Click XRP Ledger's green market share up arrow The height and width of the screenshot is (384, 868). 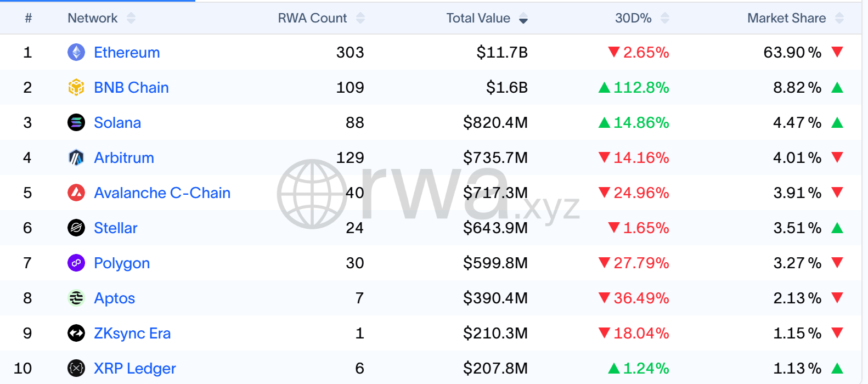pyautogui.click(x=837, y=368)
